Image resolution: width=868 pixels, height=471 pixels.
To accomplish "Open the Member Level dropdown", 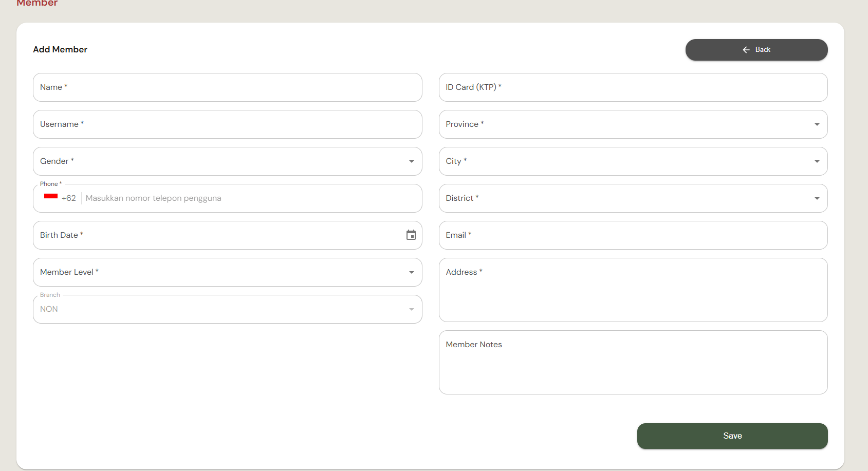I will (x=228, y=272).
